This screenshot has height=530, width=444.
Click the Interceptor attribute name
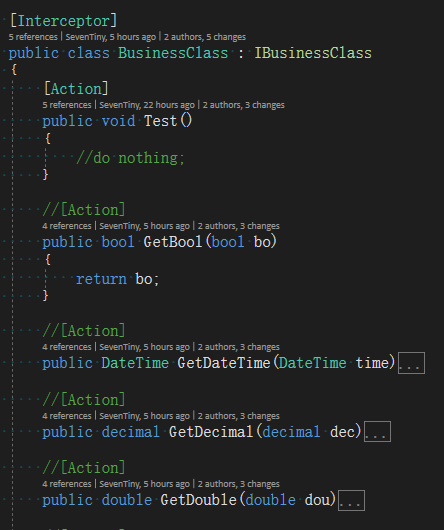pyautogui.click(x=63, y=21)
